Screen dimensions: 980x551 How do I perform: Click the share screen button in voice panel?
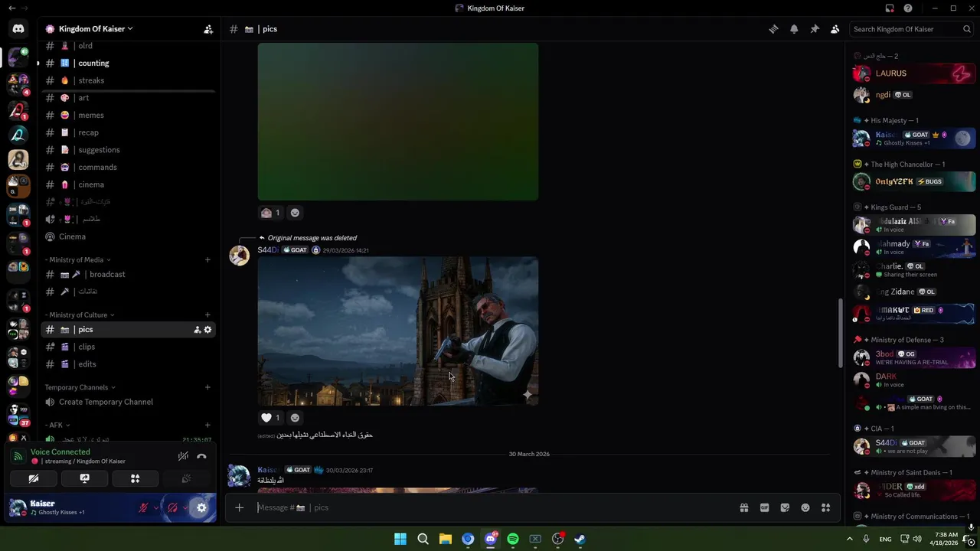coord(84,478)
